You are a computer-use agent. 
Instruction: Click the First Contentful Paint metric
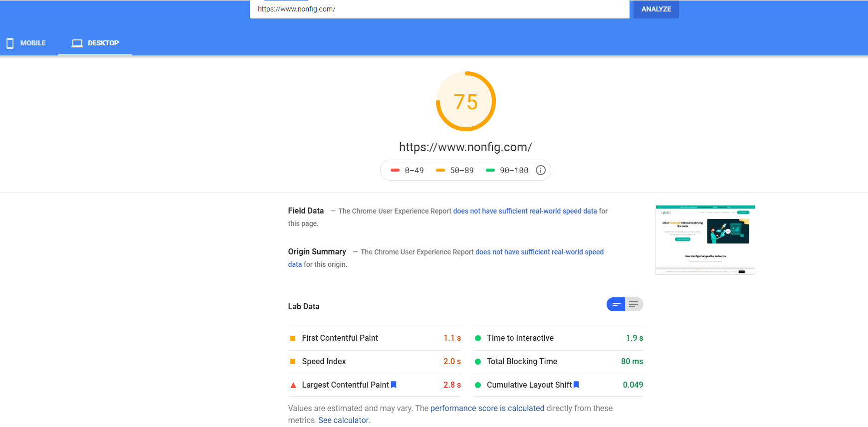375,338
